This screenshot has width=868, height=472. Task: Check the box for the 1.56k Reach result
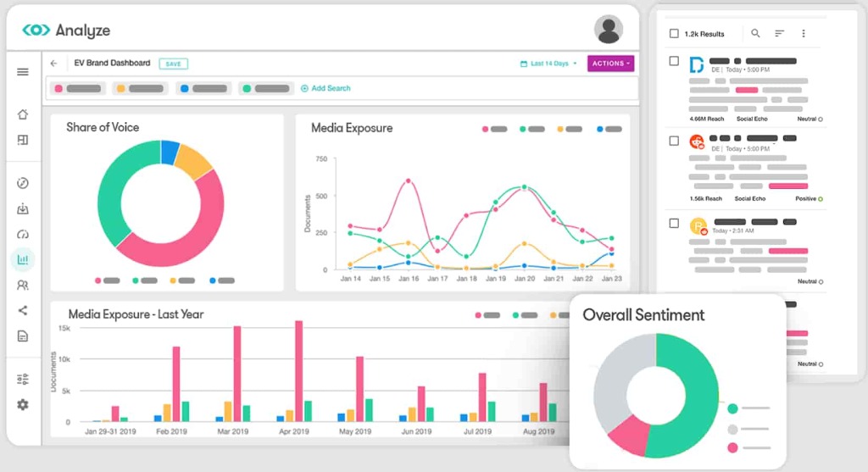point(674,141)
